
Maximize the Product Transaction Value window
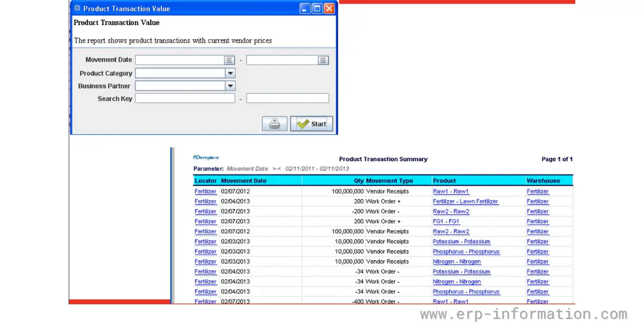pos(317,9)
